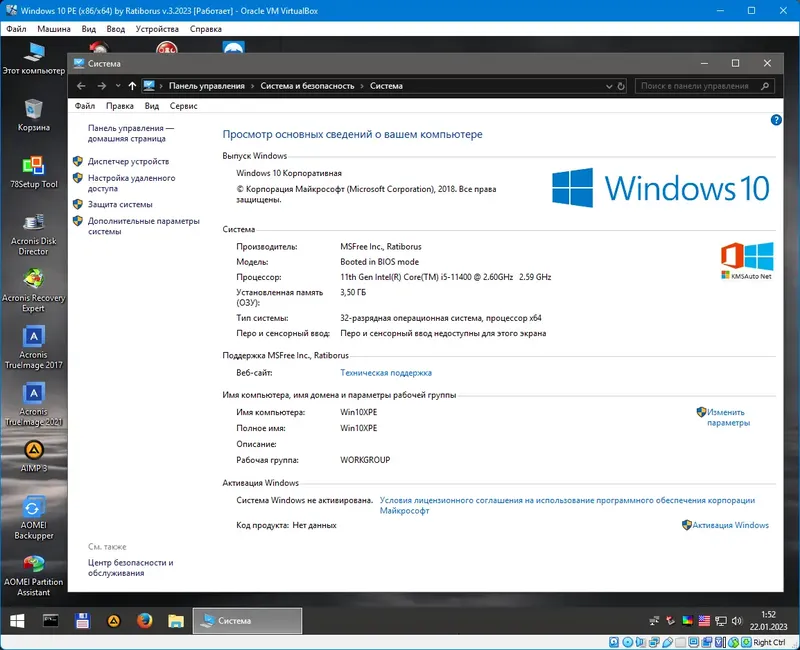Screen dimensions: 800x650
Task: Open the Этот компьютер desktop icon
Action: (x=34, y=58)
